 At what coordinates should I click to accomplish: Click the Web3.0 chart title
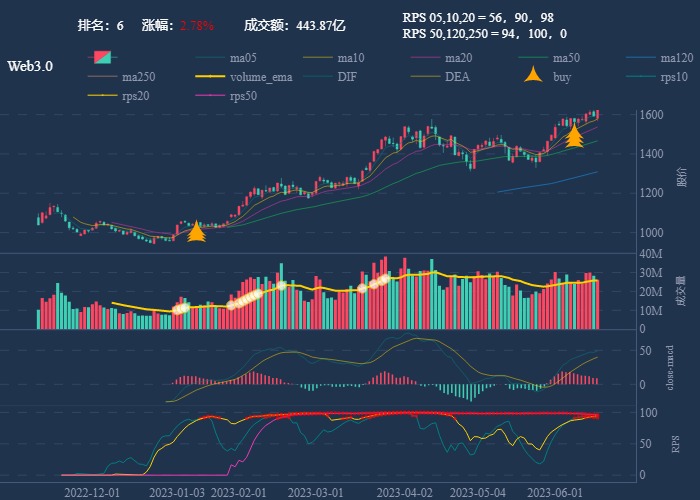30,67
